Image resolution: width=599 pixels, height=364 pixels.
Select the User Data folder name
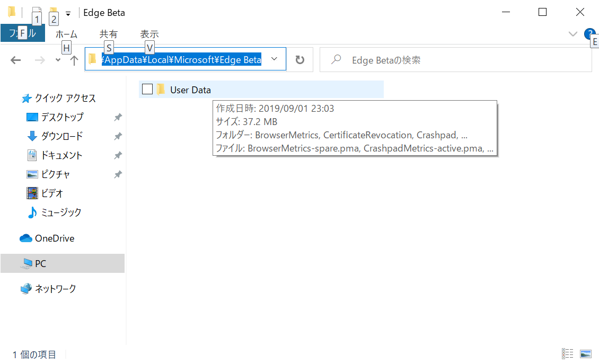191,90
